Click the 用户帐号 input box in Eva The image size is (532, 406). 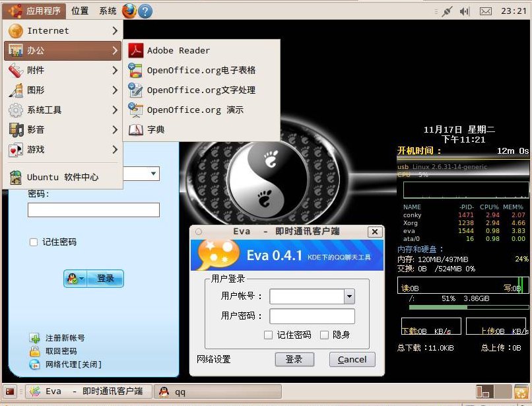307,296
